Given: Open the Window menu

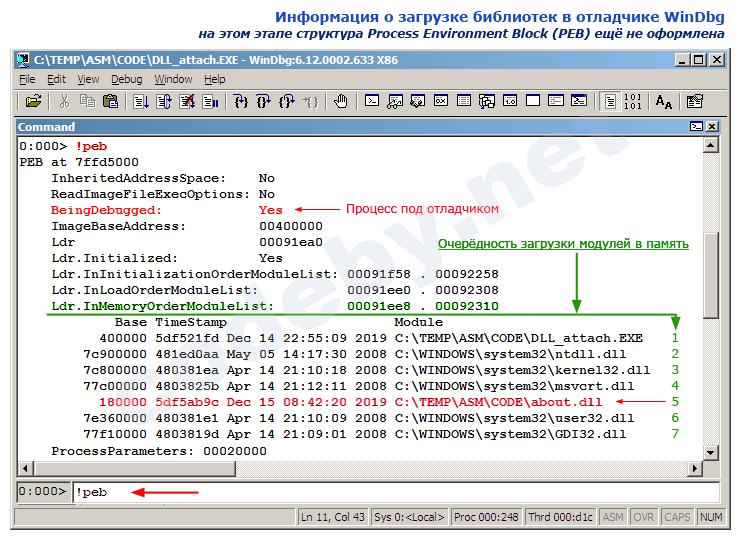Looking at the screenshot, I should pyautogui.click(x=173, y=80).
